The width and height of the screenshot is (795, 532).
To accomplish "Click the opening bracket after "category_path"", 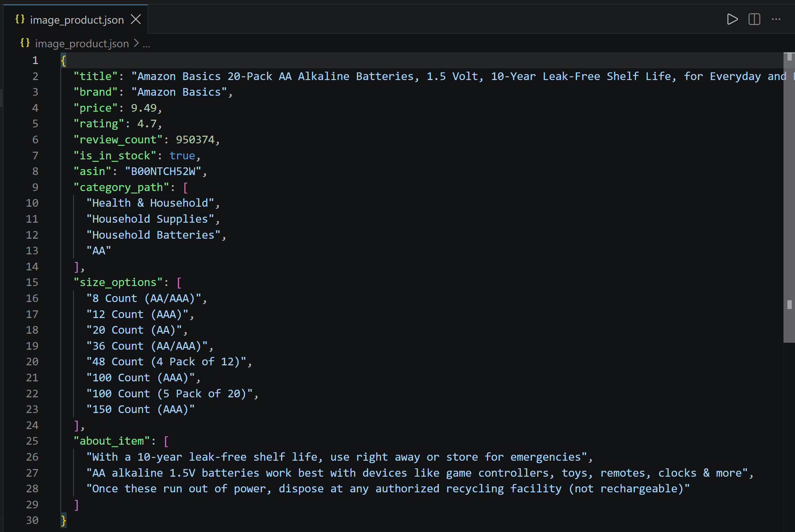I will [x=186, y=188].
